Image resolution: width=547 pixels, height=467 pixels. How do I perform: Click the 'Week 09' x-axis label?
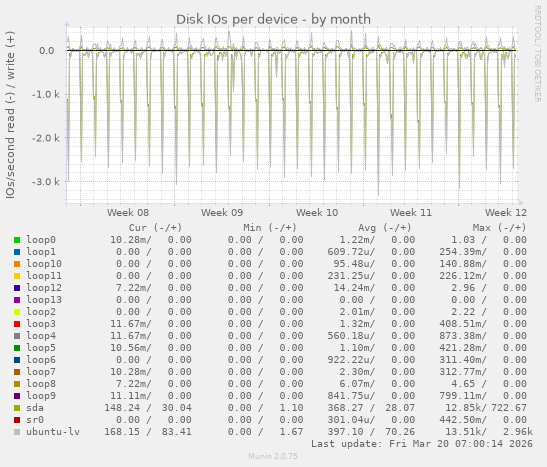[222, 213]
